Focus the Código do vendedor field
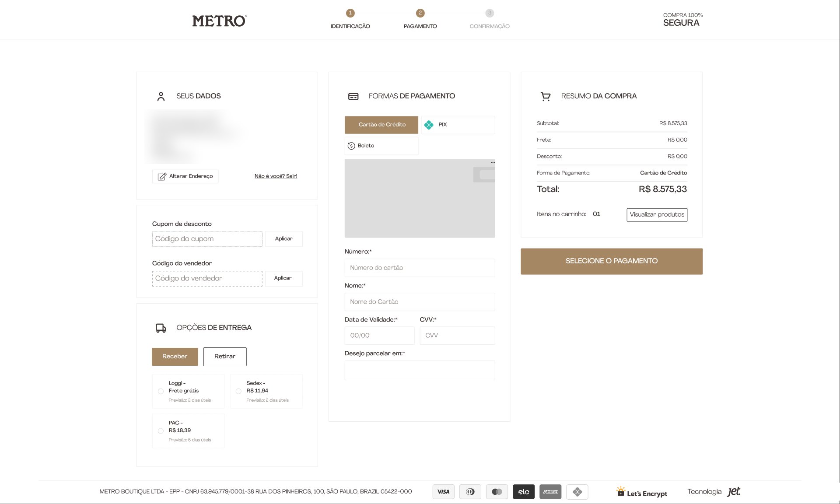Image resolution: width=840 pixels, height=504 pixels. tap(207, 279)
